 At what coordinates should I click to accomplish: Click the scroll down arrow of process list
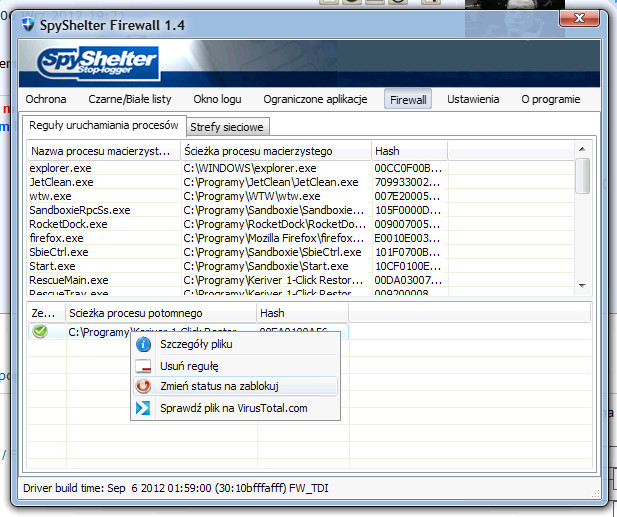point(583,285)
